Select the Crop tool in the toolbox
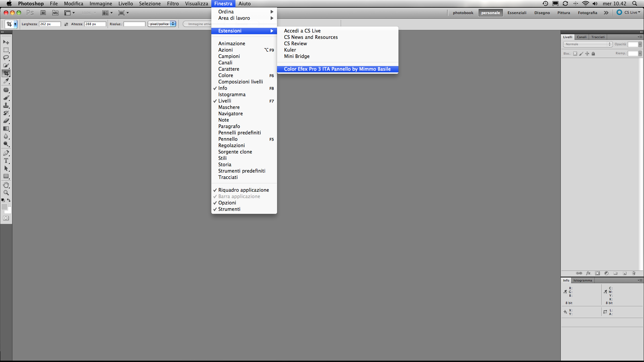 coord(6,73)
